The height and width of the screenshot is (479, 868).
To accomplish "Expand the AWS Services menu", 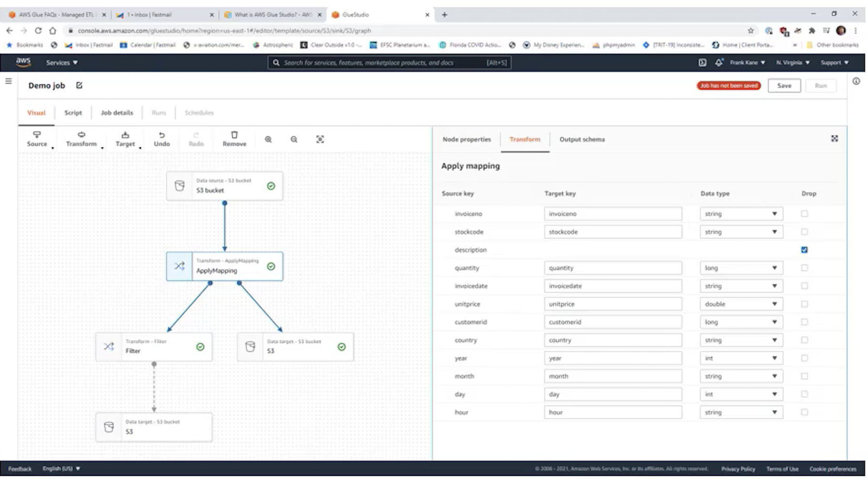I will coord(62,63).
